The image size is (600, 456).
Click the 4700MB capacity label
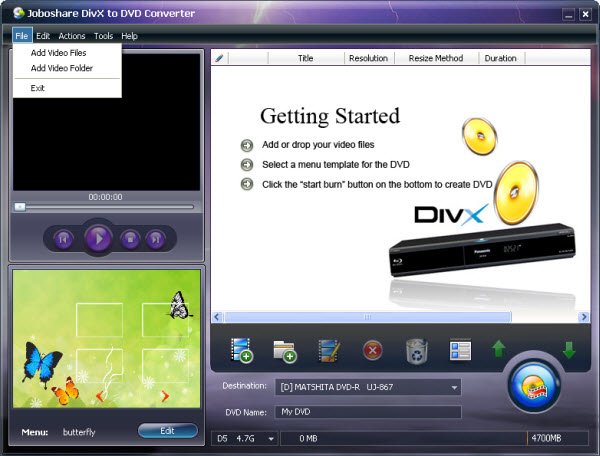546,438
